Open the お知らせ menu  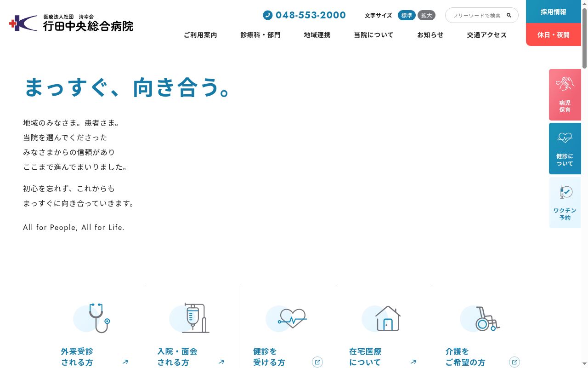tap(430, 35)
